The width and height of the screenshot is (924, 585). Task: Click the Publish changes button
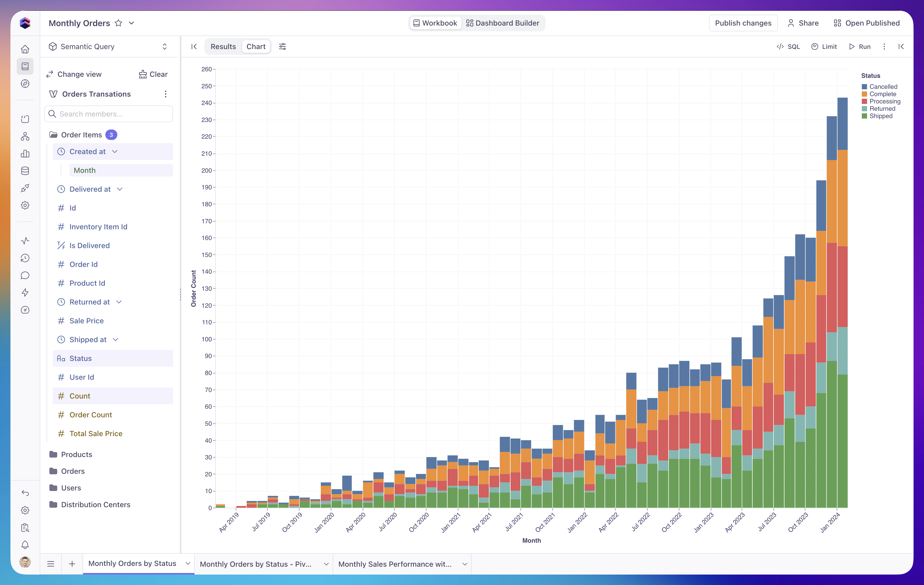743,23
